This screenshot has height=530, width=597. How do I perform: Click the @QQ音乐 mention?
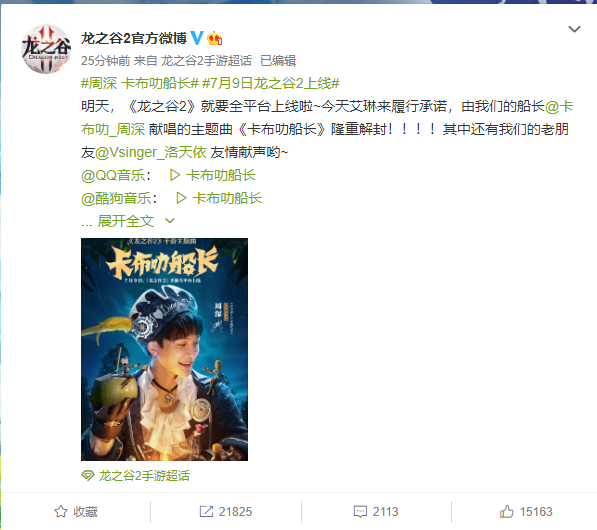[x=116, y=176]
